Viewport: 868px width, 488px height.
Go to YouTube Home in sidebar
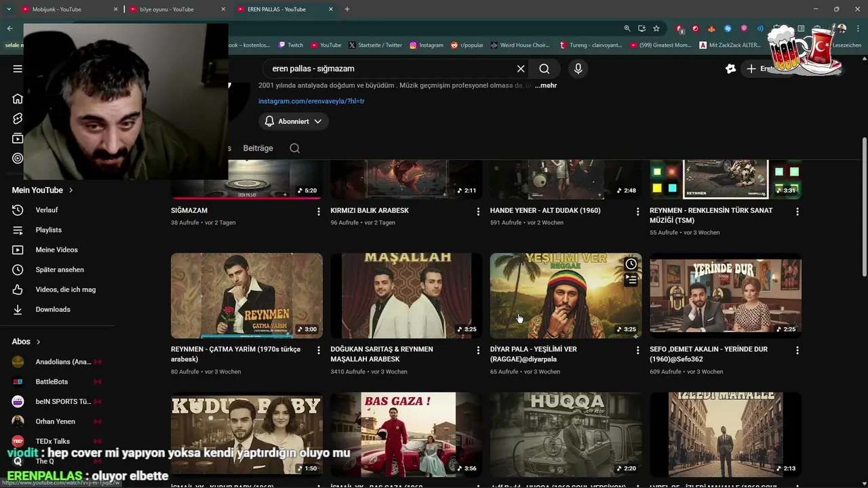coord(18,99)
